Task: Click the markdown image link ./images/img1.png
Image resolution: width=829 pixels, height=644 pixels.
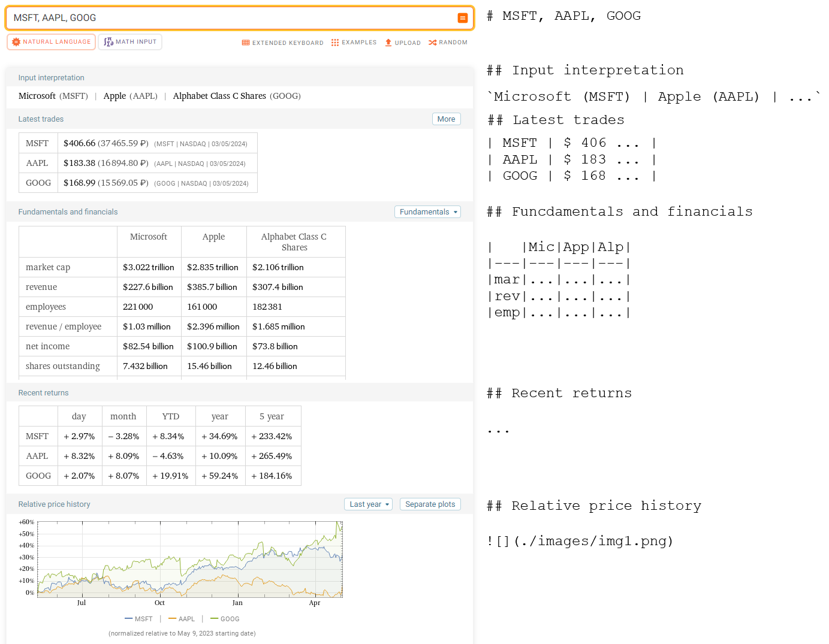Action: coord(580,541)
